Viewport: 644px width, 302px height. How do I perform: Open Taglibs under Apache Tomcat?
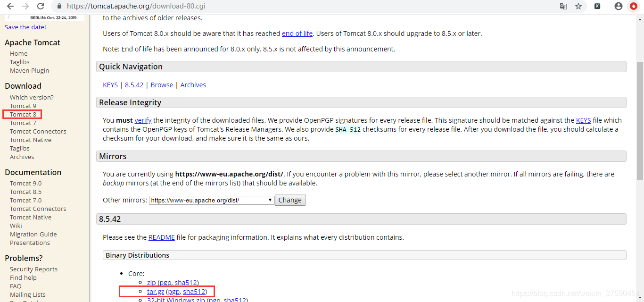tap(20, 62)
